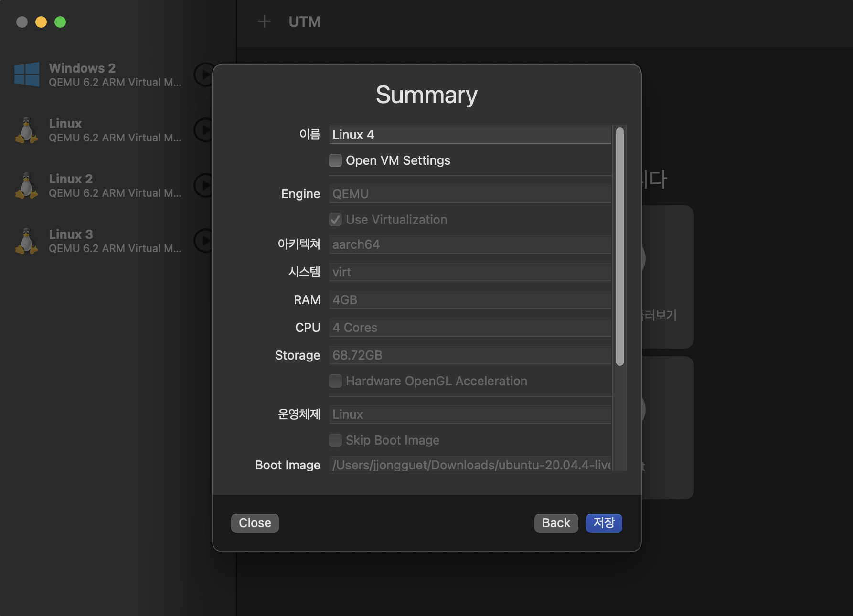
Task: Click the CPU field showing 4 Cores
Action: tap(470, 328)
